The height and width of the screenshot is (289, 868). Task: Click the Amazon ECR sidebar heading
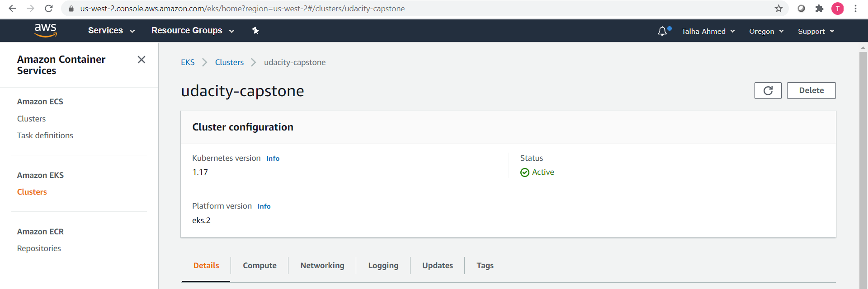coord(40,232)
